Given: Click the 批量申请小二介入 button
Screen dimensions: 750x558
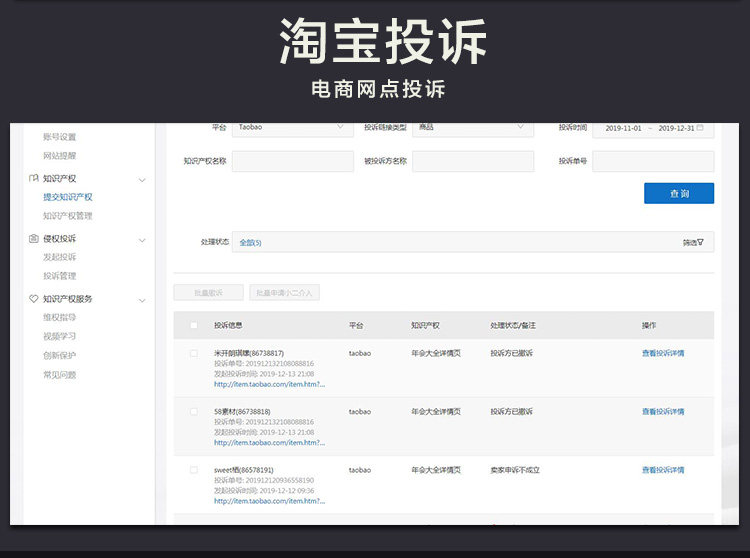Looking at the screenshot, I should click(x=284, y=293).
